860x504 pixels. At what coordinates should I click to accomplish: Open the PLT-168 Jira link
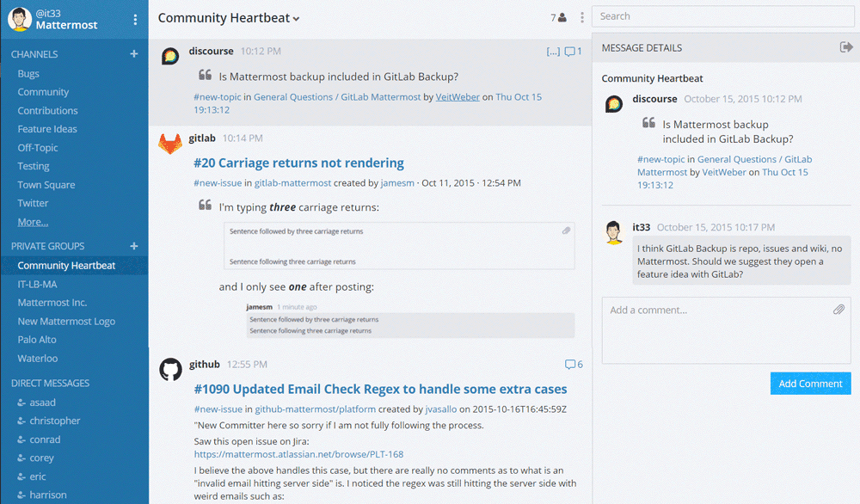(x=298, y=454)
